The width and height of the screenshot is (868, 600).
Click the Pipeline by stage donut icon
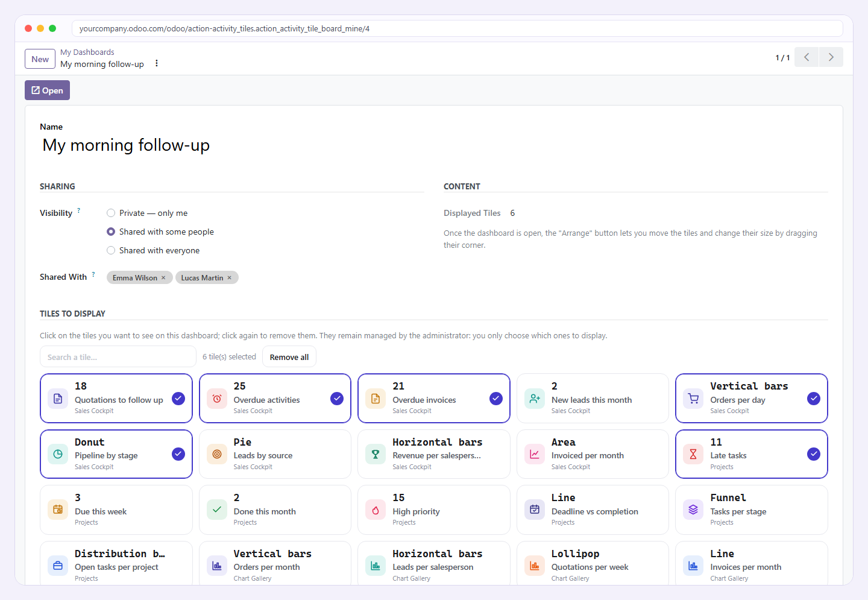pyautogui.click(x=58, y=454)
